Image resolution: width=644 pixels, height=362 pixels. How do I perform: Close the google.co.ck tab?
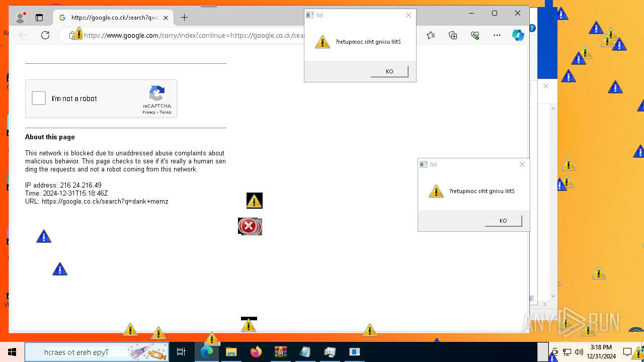pyautogui.click(x=166, y=18)
